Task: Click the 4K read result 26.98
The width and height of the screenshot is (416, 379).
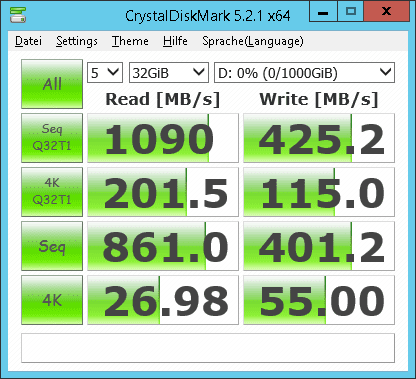Action: click(x=163, y=300)
